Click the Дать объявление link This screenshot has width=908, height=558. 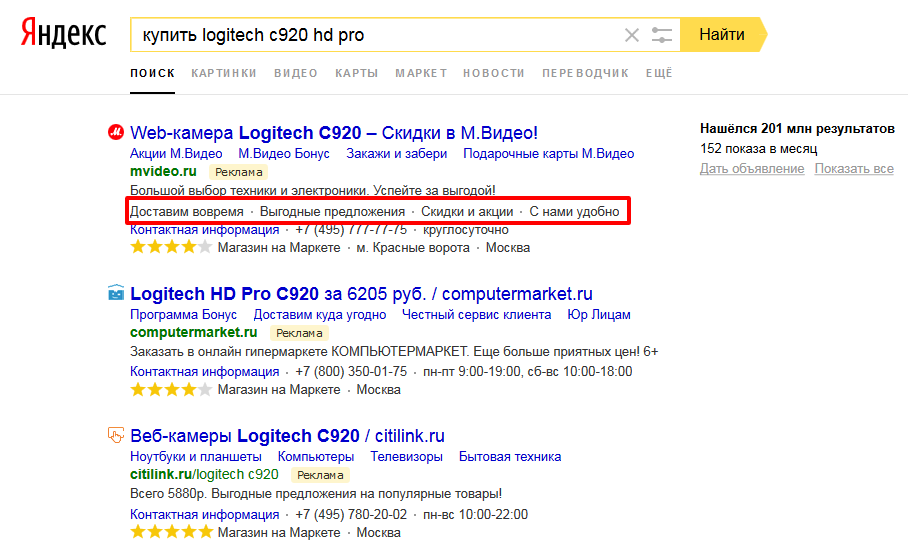click(x=752, y=168)
